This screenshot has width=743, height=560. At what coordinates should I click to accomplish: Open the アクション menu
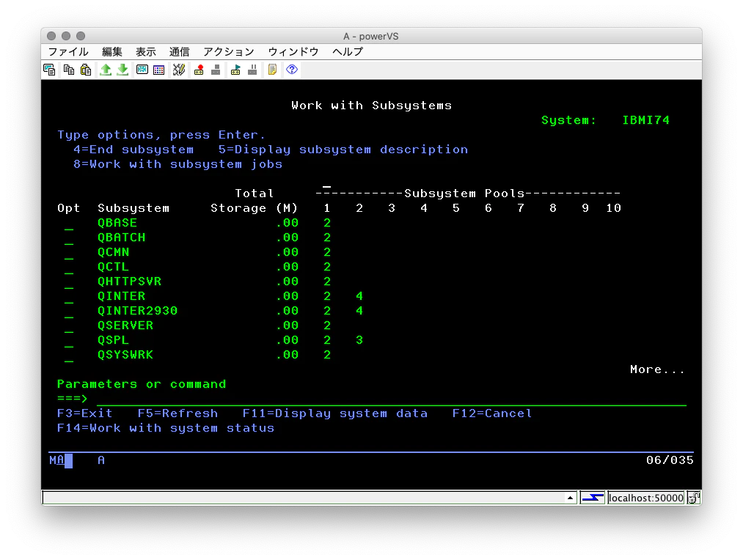pos(229,51)
